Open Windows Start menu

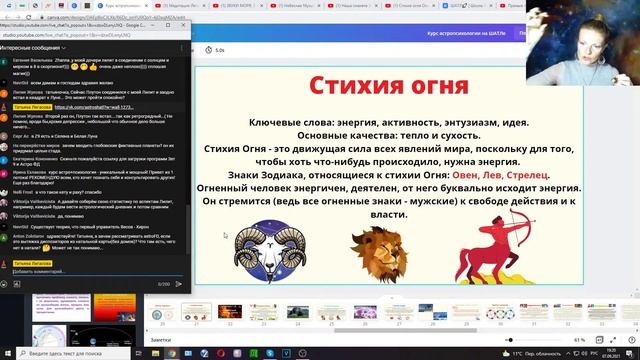[7, 353]
